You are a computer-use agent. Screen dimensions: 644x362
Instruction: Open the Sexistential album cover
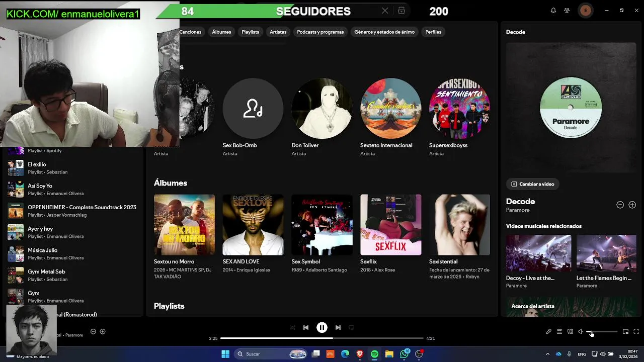(459, 225)
